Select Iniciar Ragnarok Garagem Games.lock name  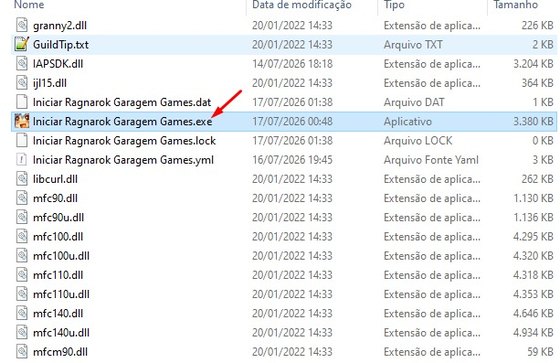point(124,141)
